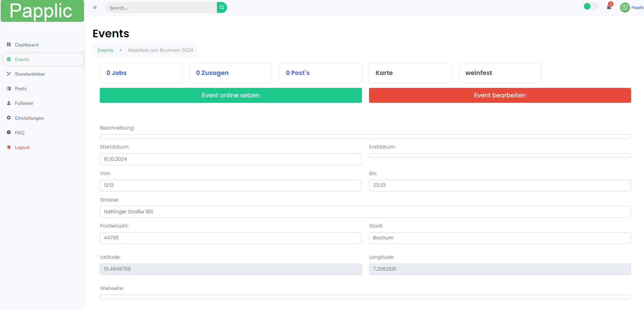644x310 pixels.
Task: Click the Einstellungen gear icon
Action: pyautogui.click(x=9, y=118)
